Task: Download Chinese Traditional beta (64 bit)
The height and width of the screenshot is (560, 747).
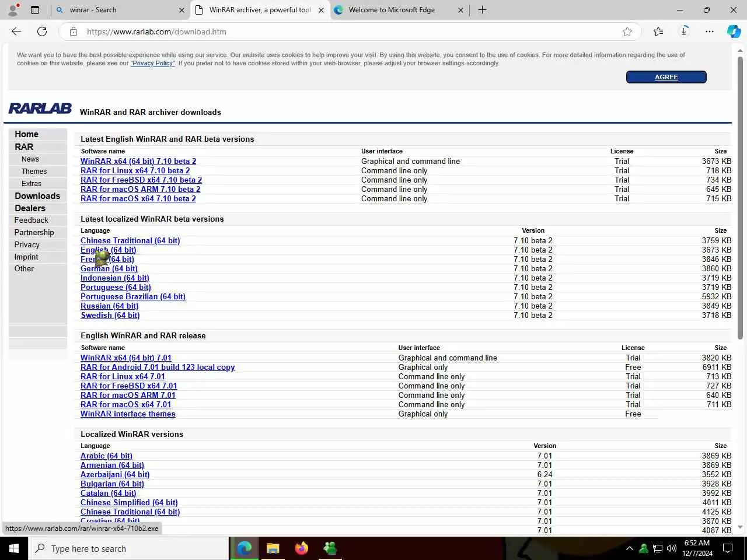Action: point(130,240)
